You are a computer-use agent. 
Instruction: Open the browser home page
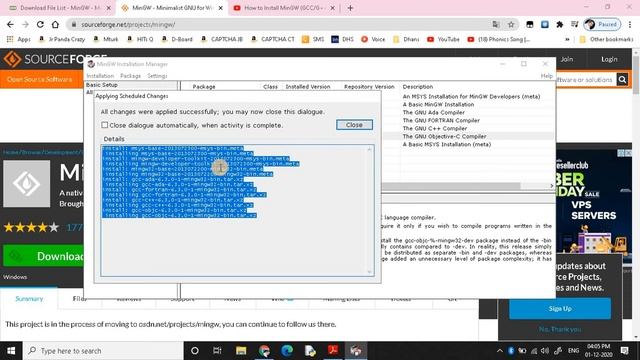pyautogui.click(x=55, y=24)
